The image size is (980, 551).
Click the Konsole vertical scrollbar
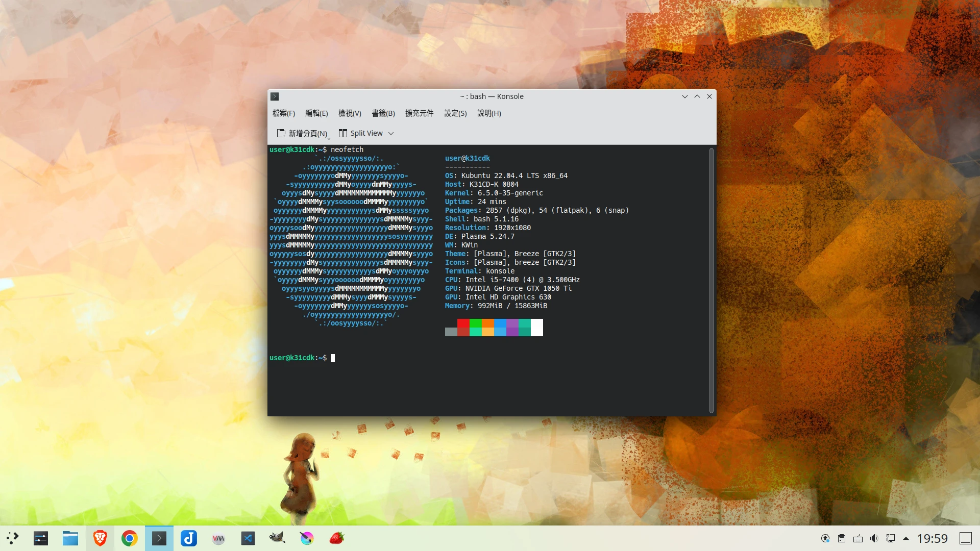point(711,280)
